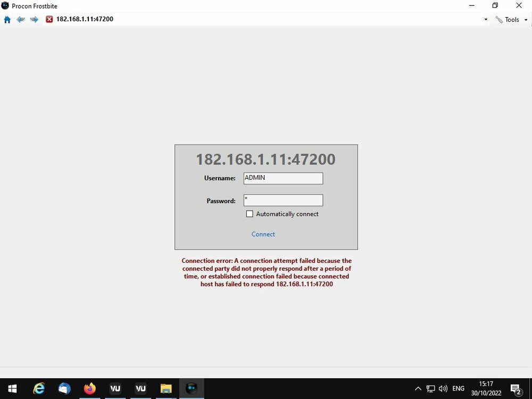This screenshot has height=399, width=532.
Task: Open the Windows Start menu
Action: click(12, 388)
